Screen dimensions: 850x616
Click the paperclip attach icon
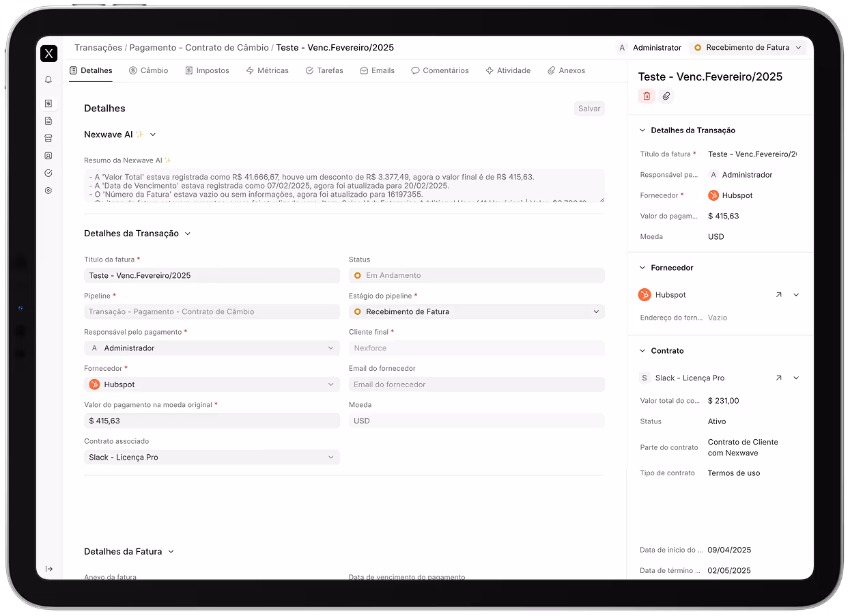(x=666, y=96)
